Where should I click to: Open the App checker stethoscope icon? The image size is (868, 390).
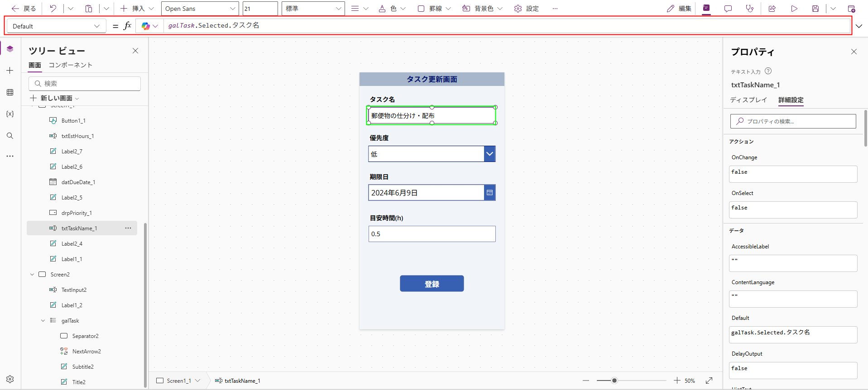[750, 9]
